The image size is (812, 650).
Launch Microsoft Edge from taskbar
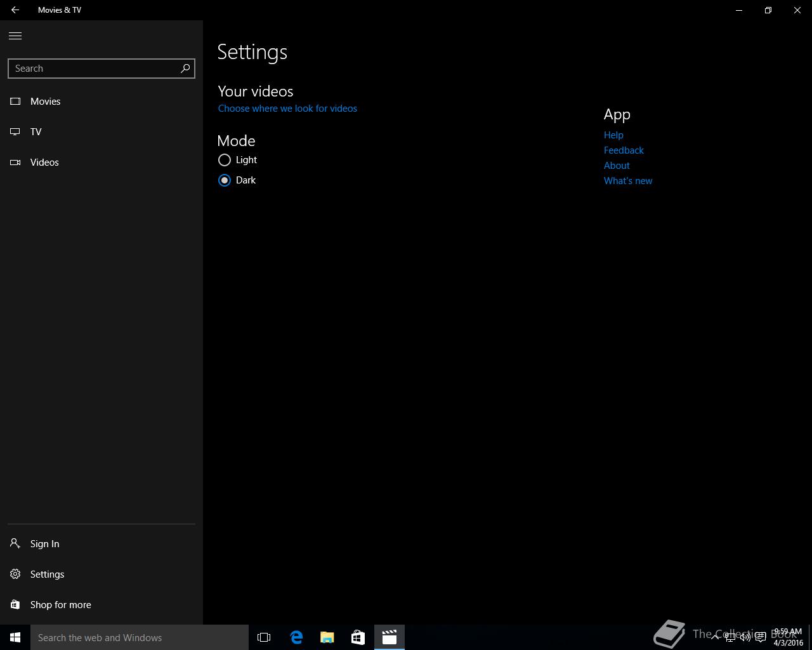[x=296, y=637]
